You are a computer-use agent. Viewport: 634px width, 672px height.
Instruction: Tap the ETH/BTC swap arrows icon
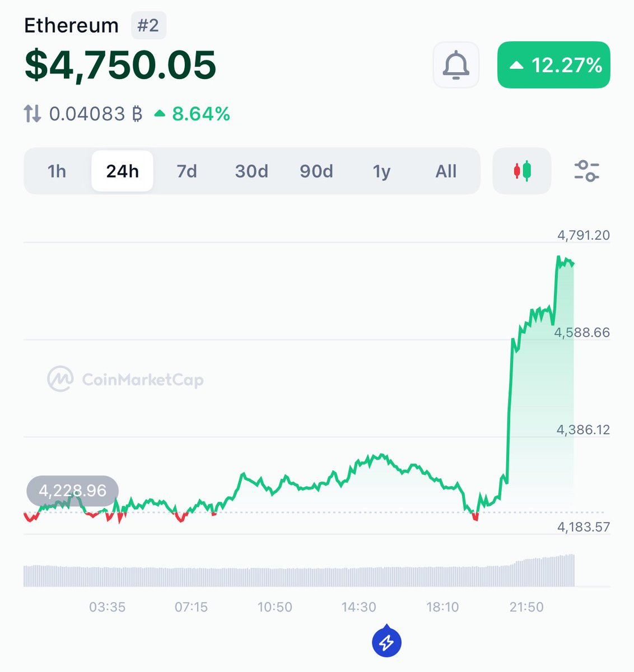click(32, 114)
